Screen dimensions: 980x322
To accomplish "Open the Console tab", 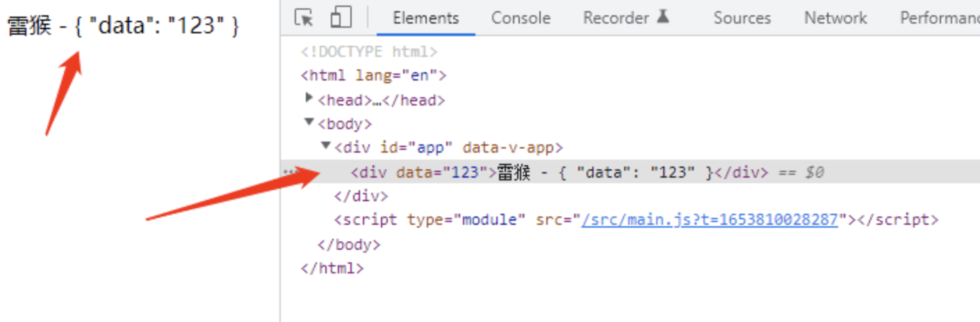I will [520, 18].
